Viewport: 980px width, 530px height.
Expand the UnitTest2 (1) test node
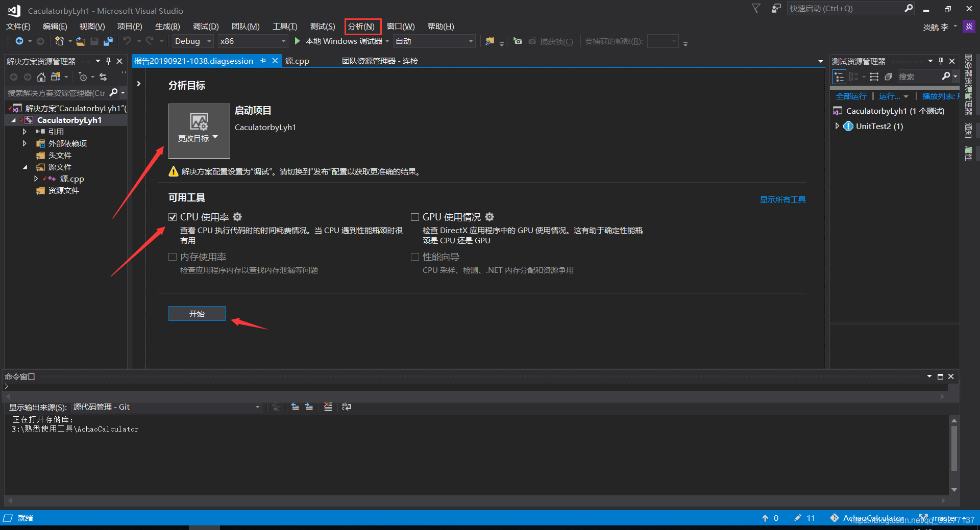(x=837, y=126)
